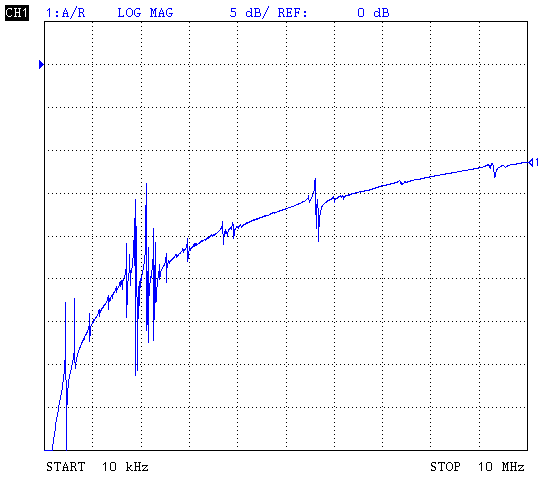Viewport: 560px width, 480px height.
Task: Select marker 1 at the trace's right end
Action: tap(534, 162)
